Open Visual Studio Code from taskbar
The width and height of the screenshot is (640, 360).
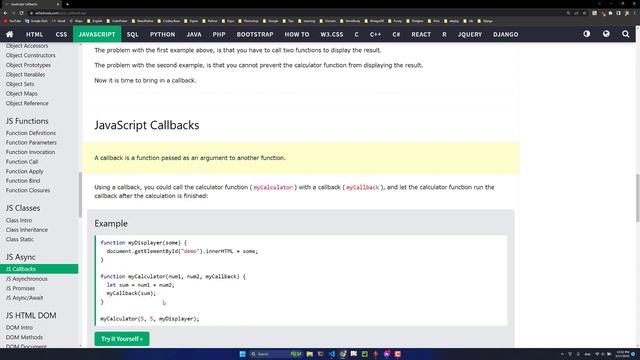pos(331,354)
